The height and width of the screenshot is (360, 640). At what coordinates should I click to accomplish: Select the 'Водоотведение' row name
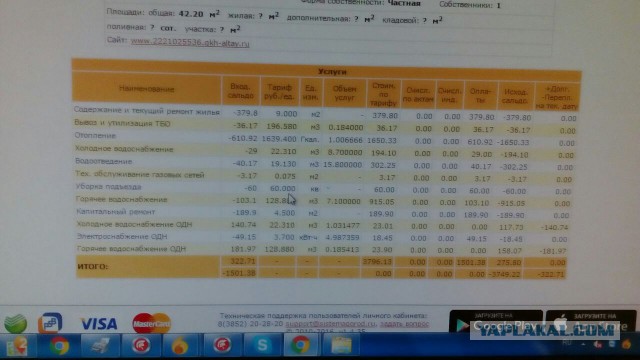click(x=104, y=161)
